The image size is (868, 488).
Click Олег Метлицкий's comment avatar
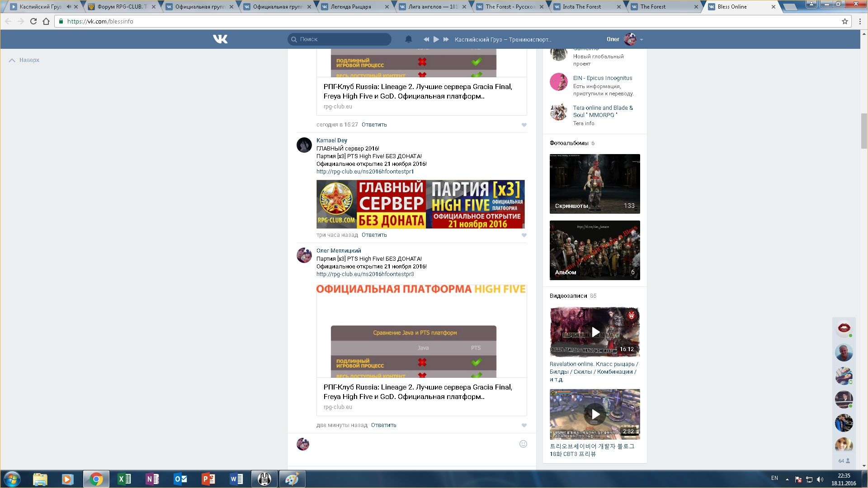pyautogui.click(x=304, y=255)
